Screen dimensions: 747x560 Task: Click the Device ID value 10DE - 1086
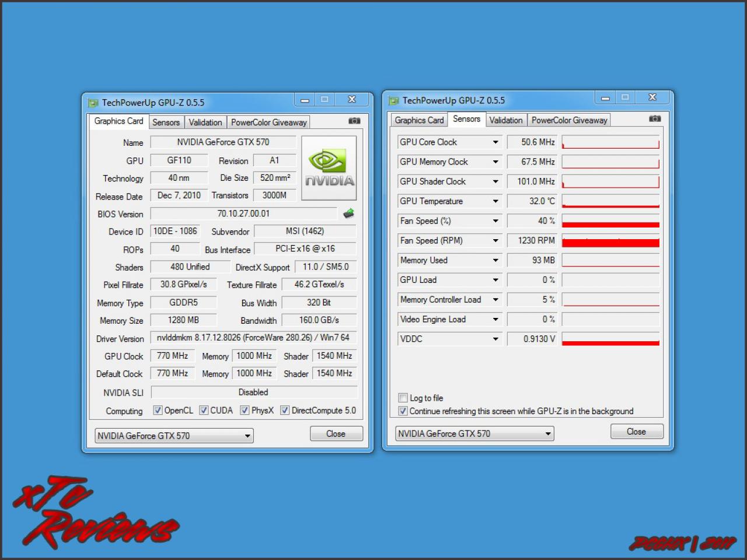pyautogui.click(x=174, y=232)
